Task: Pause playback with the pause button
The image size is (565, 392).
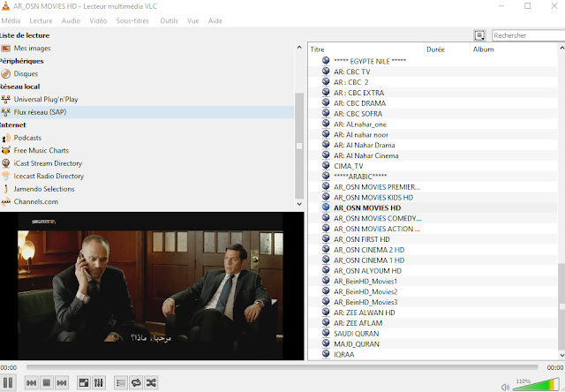Action: [8, 382]
